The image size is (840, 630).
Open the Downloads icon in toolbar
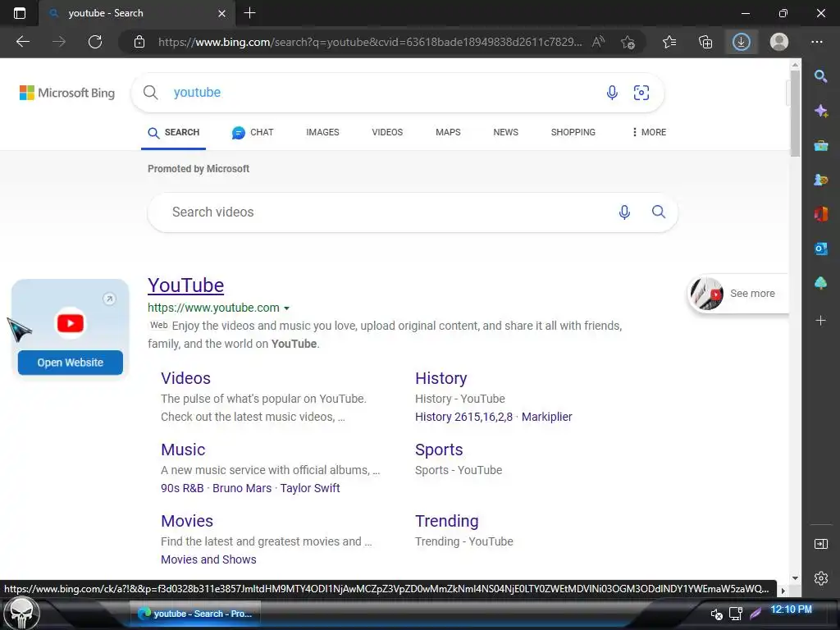coord(742,42)
